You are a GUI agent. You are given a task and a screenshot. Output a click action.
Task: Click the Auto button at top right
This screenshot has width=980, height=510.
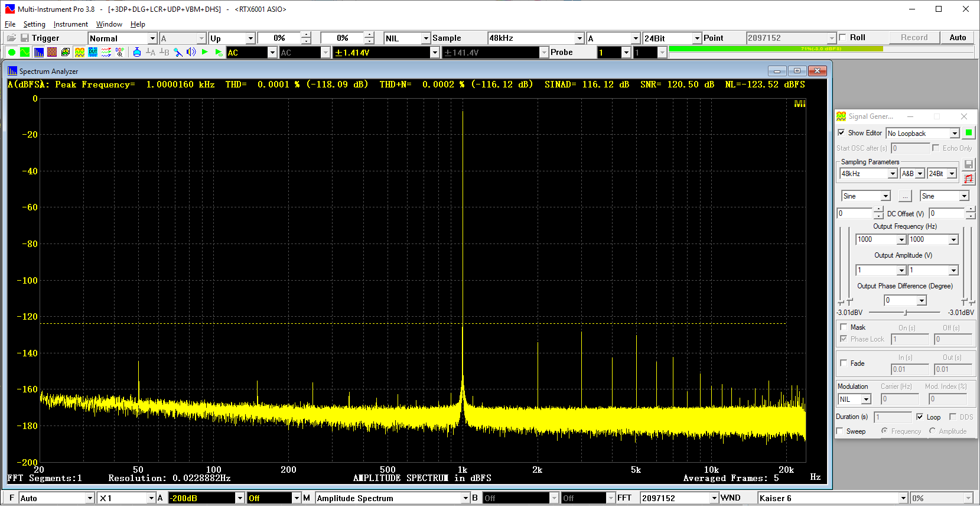click(958, 38)
